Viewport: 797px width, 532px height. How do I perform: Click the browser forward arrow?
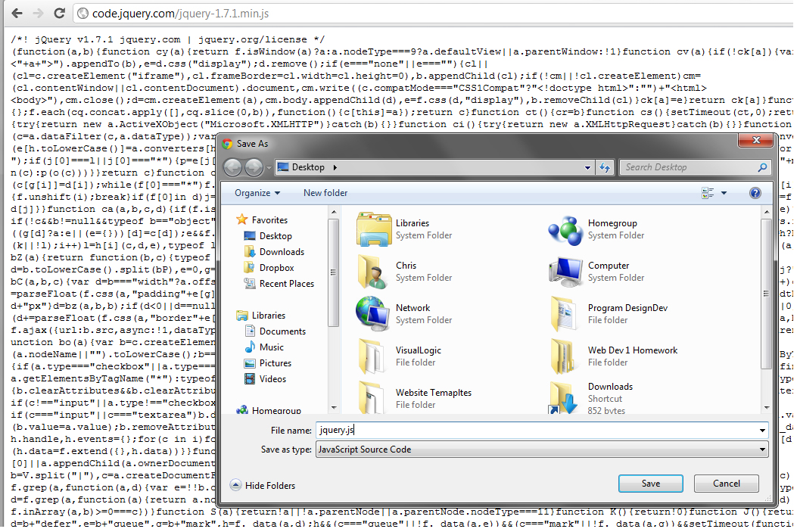(39, 14)
